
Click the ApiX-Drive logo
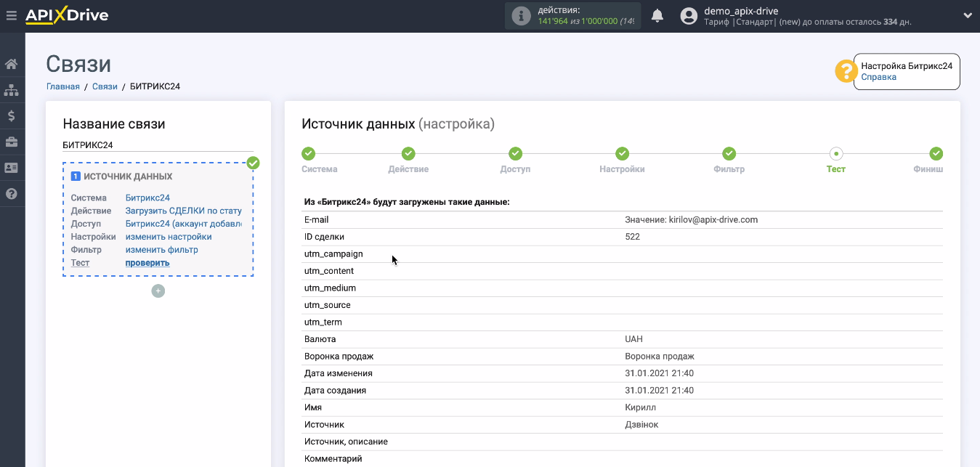click(67, 15)
